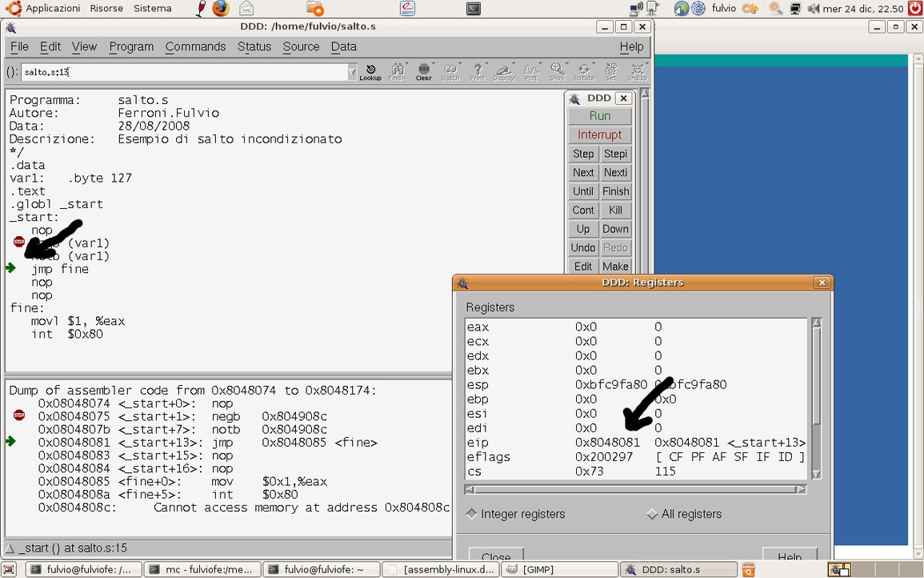Screen dimensions: 924x578
Task: Click the Kill button
Action: point(616,211)
